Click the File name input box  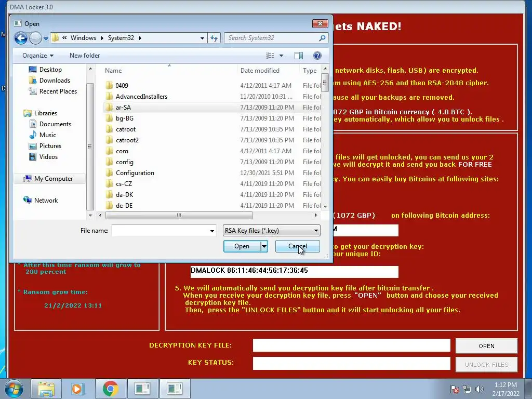click(161, 231)
